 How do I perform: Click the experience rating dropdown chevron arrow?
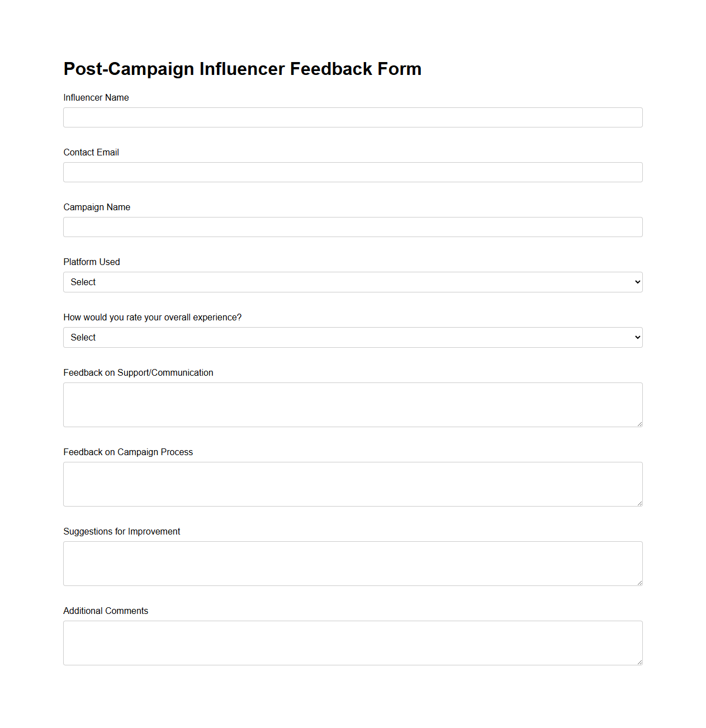(636, 337)
